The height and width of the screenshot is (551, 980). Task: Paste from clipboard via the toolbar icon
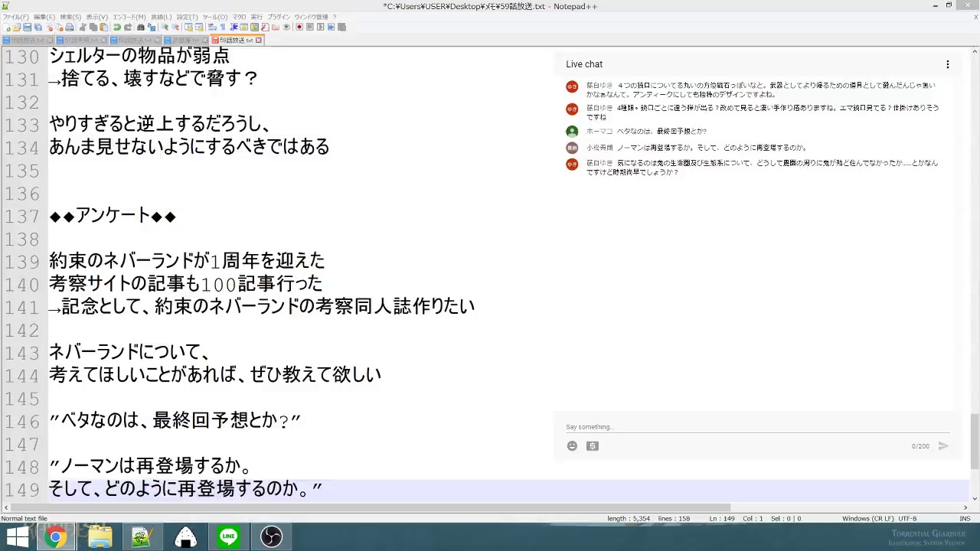point(104,28)
